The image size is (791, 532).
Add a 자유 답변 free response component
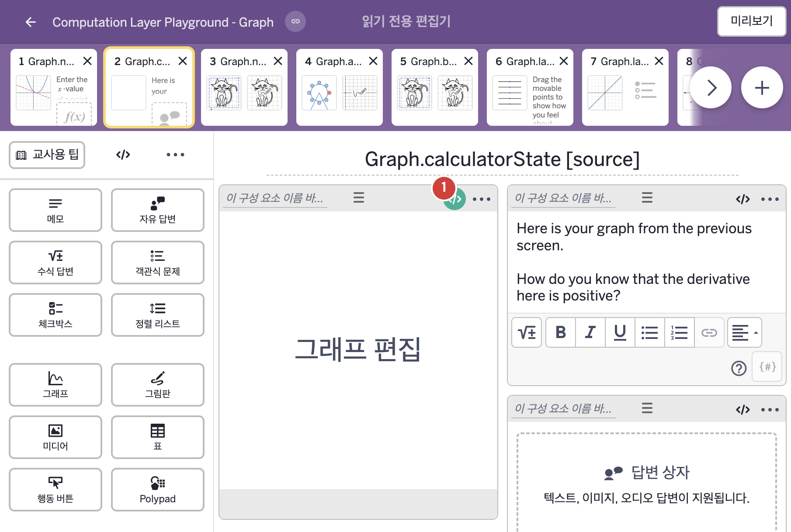pos(158,210)
